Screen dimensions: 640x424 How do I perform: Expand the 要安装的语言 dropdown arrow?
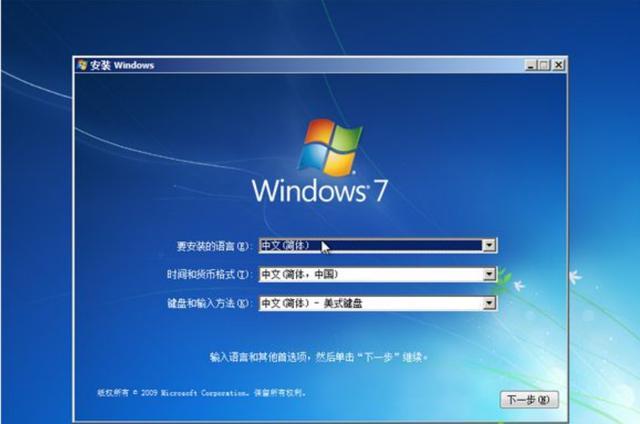(489, 245)
